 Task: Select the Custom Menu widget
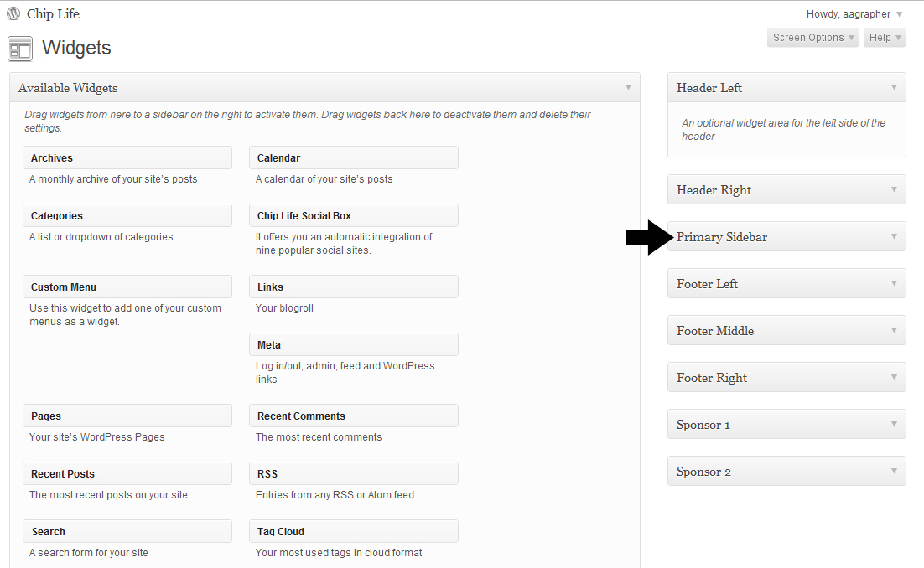pyautogui.click(x=127, y=287)
